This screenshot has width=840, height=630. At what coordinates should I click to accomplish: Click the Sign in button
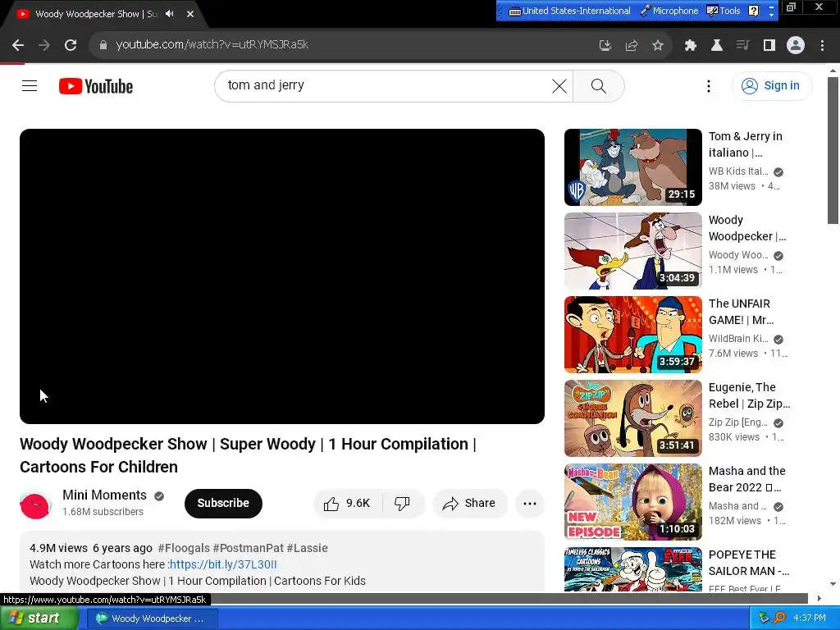[772, 85]
